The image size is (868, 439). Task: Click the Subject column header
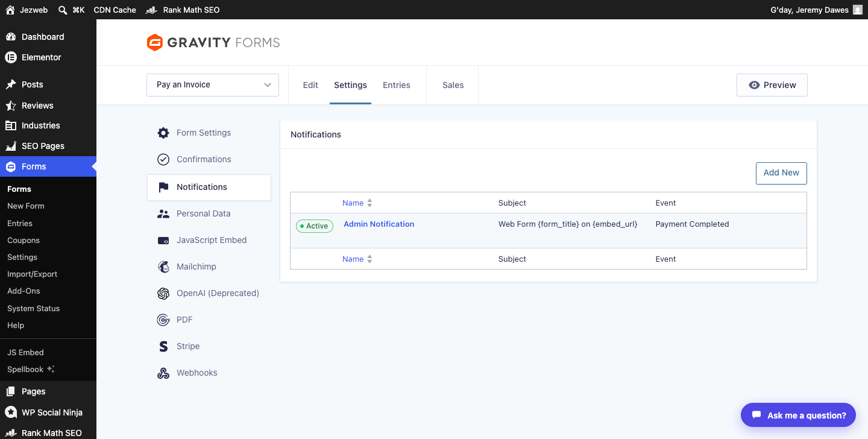coord(512,203)
